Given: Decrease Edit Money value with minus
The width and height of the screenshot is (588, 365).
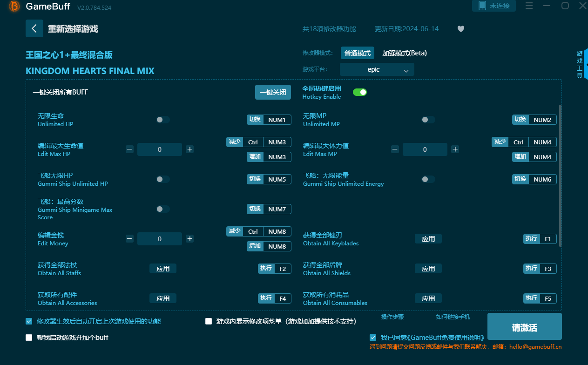Looking at the screenshot, I should pos(129,239).
